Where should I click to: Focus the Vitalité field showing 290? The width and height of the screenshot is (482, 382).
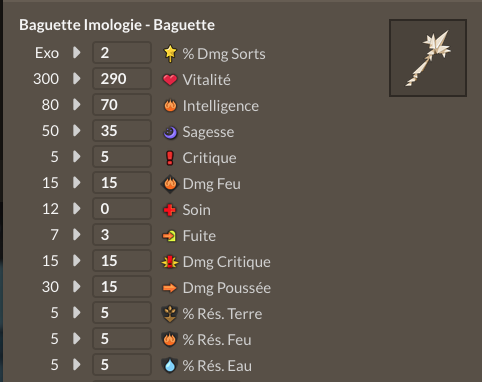click(x=122, y=79)
